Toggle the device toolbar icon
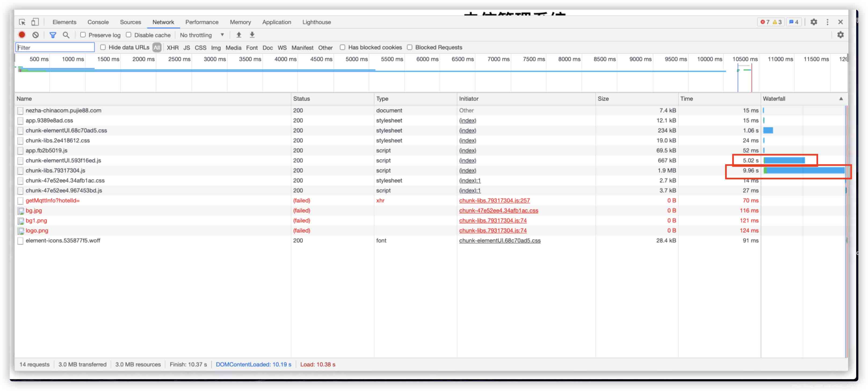Image resolution: width=868 pixels, height=391 pixels. coord(35,22)
